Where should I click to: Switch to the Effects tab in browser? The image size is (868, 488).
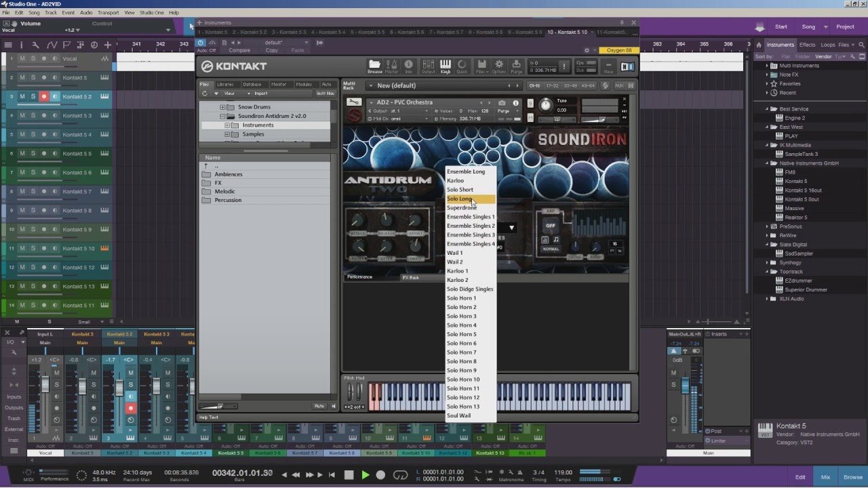coord(808,45)
